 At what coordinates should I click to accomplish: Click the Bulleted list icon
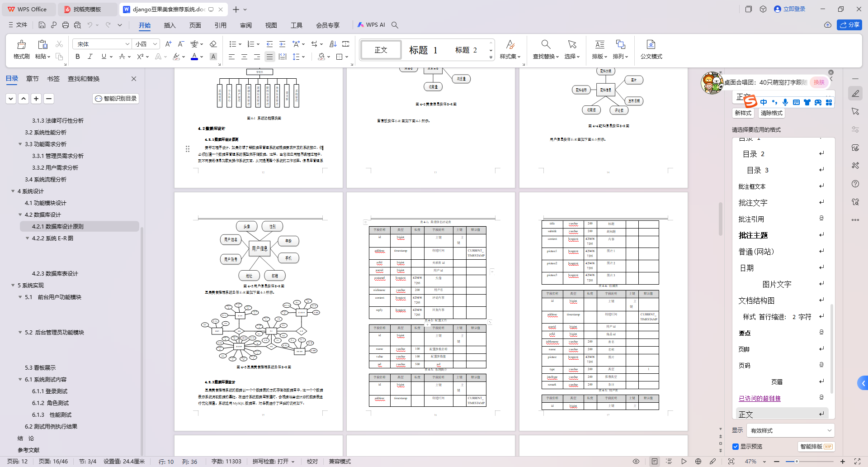(x=232, y=44)
